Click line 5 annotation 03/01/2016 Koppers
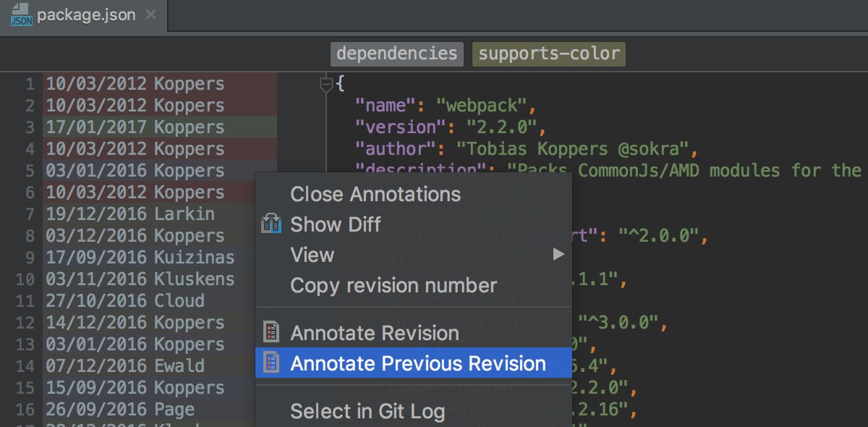Image resolution: width=868 pixels, height=427 pixels. 135,171
